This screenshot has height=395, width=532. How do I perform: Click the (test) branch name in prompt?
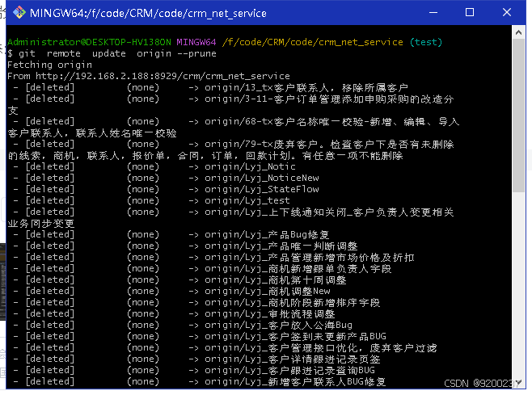coord(426,42)
